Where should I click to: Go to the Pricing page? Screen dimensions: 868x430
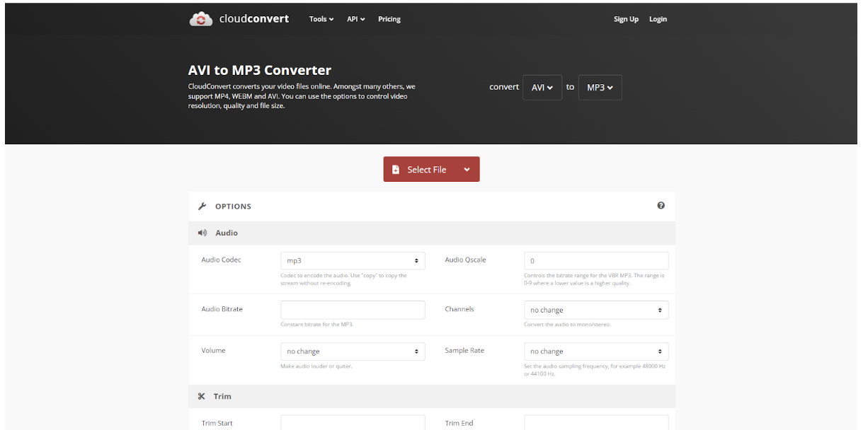tap(389, 19)
